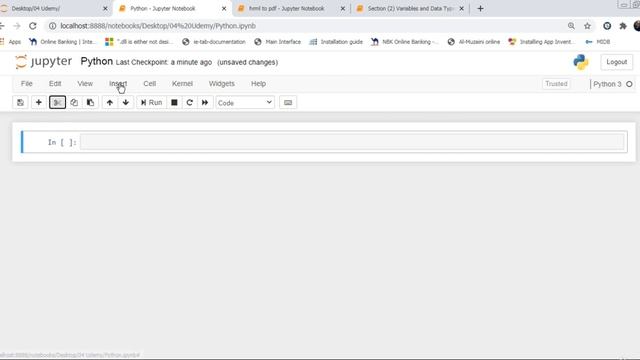The width and height of the screenshot is (640, 360).
Task: Open a new browser tab
Action: coord(480,9)
